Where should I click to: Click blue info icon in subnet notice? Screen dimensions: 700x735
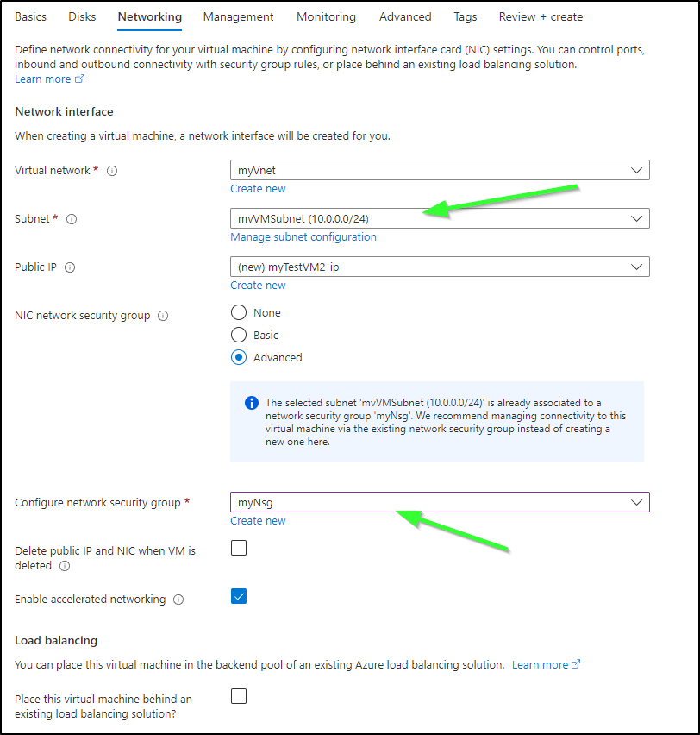click(x=252, y=403)
